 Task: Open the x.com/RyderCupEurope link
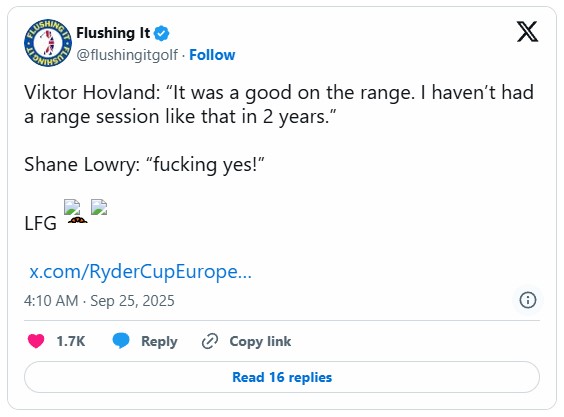[x=140, y=271]
